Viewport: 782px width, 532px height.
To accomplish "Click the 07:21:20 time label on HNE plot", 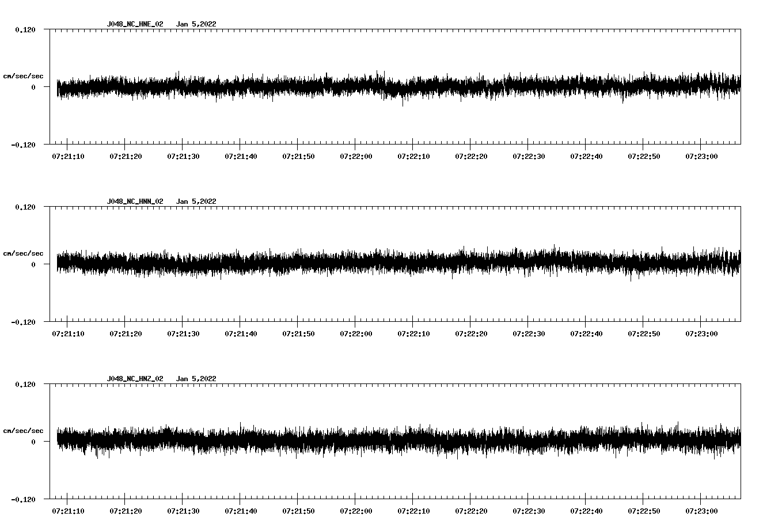I will coord(126,156).
